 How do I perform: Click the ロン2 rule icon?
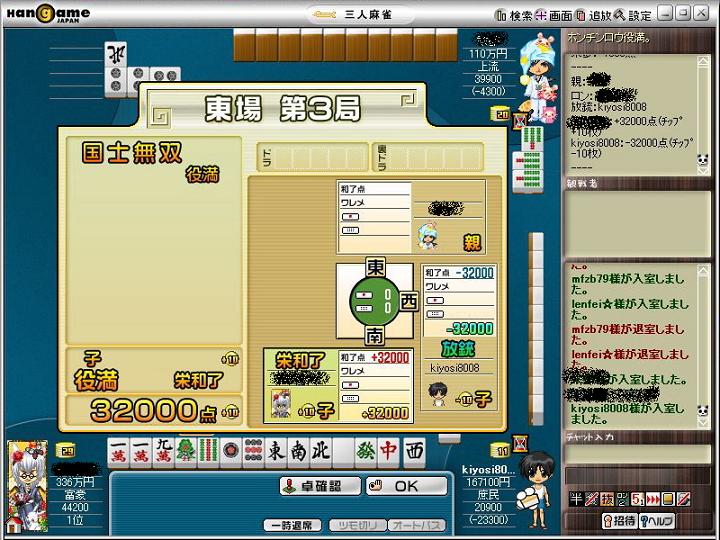(622, 499)
